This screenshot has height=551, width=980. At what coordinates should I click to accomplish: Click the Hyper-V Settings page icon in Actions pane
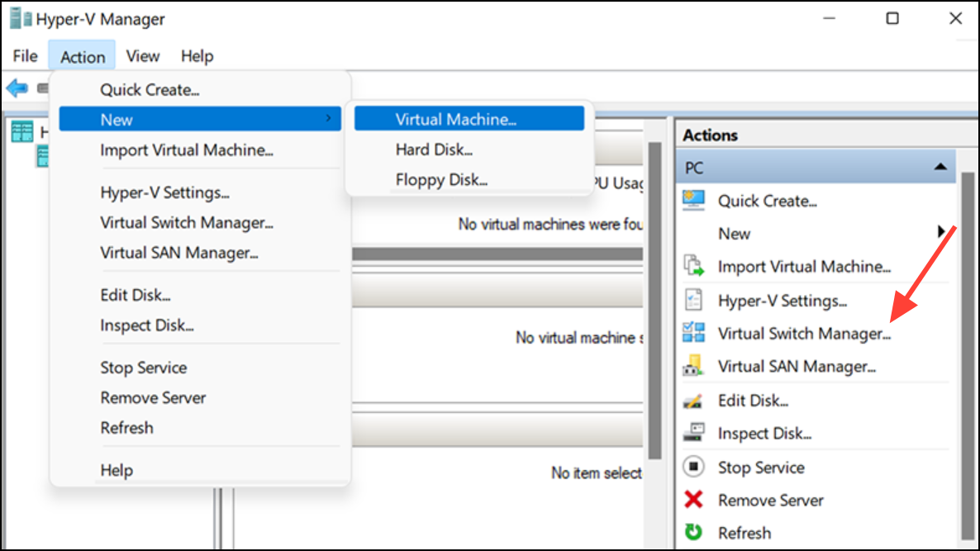693,300
